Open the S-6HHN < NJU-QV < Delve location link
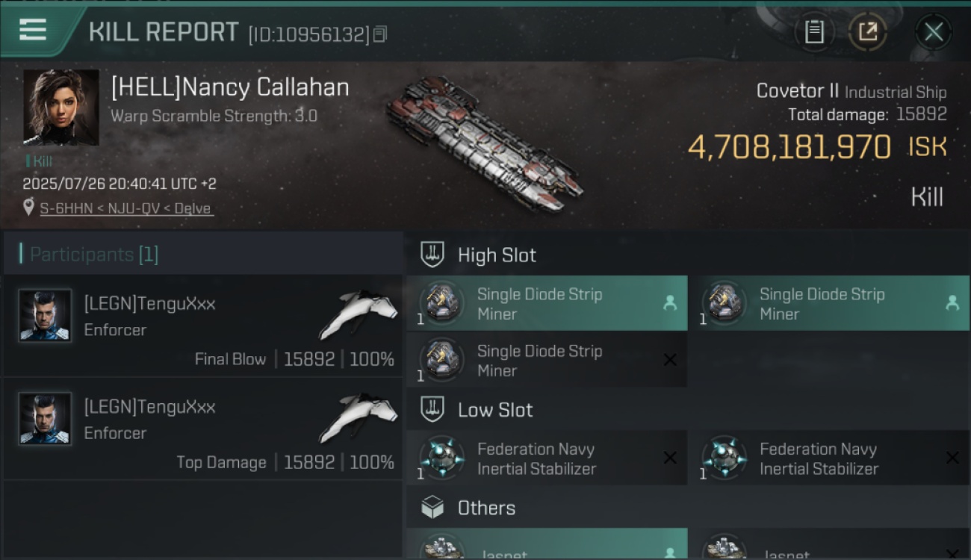 pos(126,208)
